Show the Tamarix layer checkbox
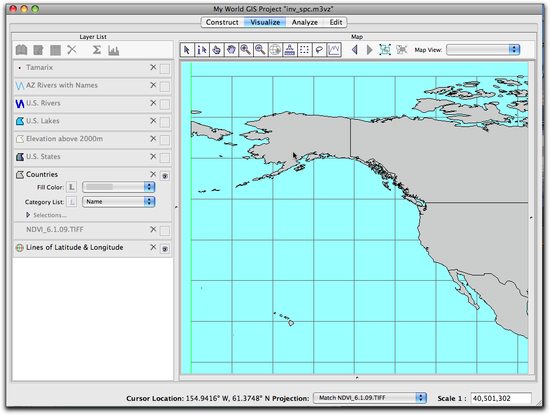The height and width of the screenshot is (415, 550). coord(165,68)
